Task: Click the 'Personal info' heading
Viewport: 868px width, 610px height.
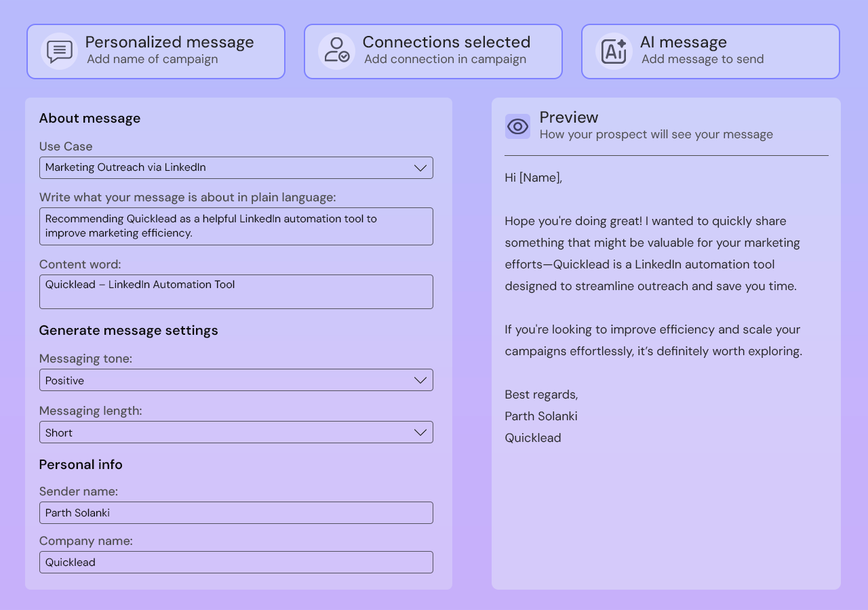Action: [81, 464]
